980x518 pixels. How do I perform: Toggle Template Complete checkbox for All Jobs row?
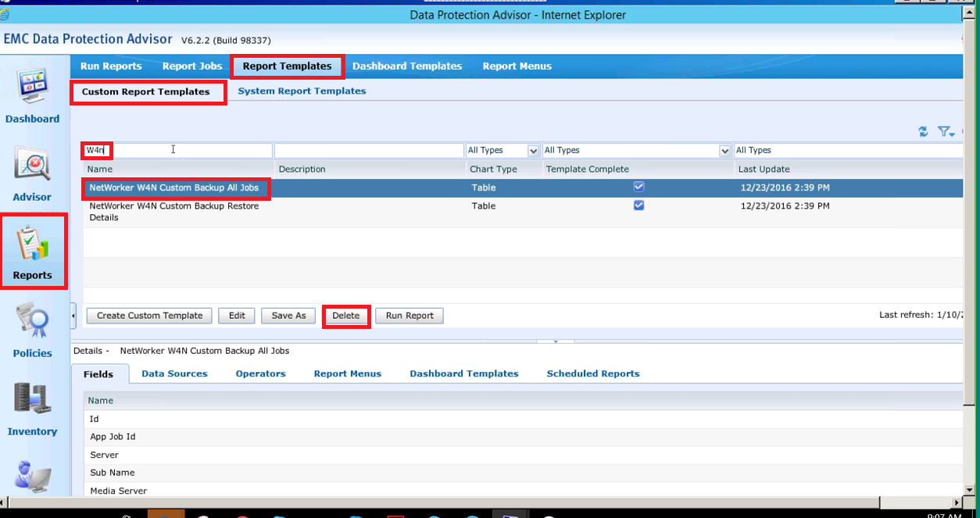tap(638, 188)
